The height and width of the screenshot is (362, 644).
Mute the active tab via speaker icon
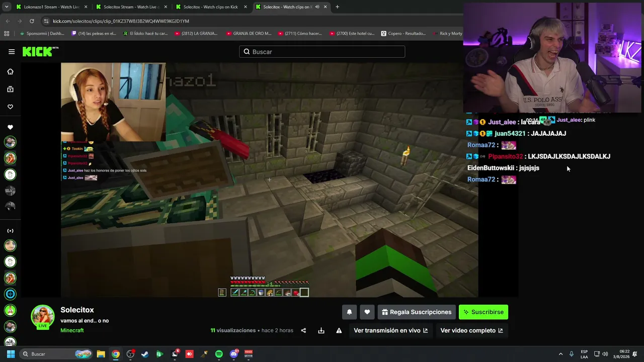point(317,7)
